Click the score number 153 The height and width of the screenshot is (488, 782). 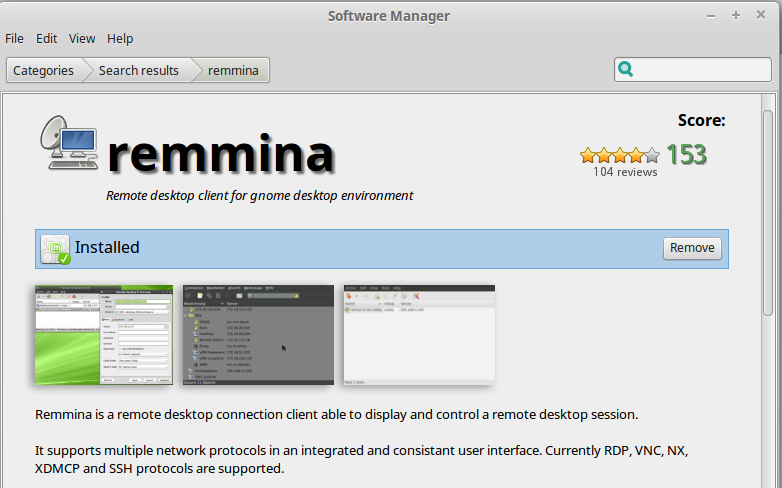click(x=687, y=155)
